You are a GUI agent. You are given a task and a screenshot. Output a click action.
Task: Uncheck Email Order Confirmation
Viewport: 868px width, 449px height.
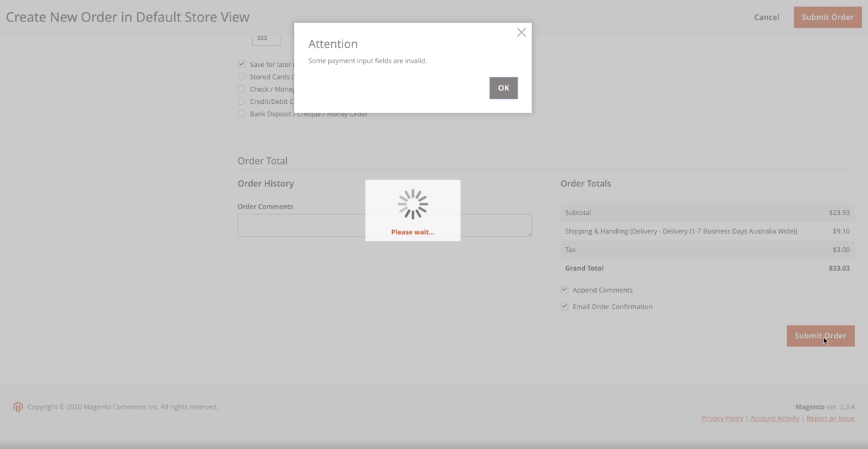click(x=565, y=306)
